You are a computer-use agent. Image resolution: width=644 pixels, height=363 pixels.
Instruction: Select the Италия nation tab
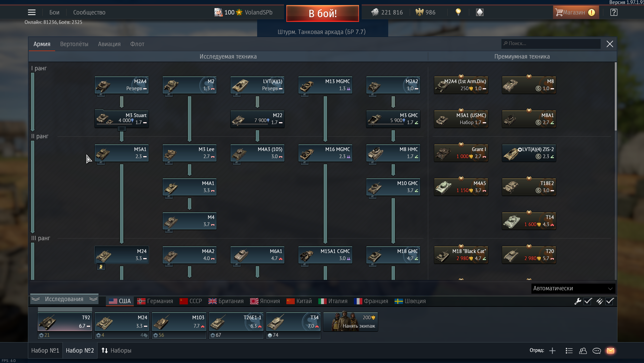tap(333, 301)
